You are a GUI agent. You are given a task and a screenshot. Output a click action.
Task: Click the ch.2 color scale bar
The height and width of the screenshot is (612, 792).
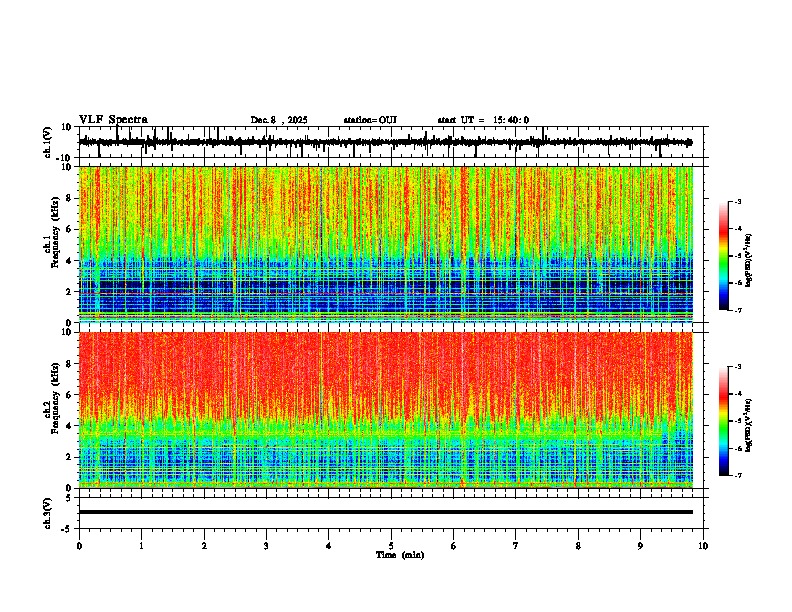click(724, 421)
